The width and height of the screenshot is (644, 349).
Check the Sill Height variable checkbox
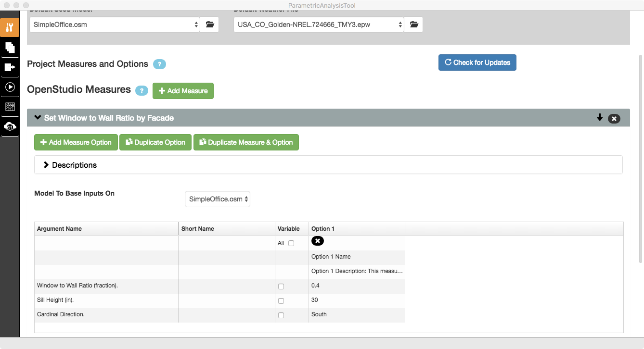pos(281,300)
